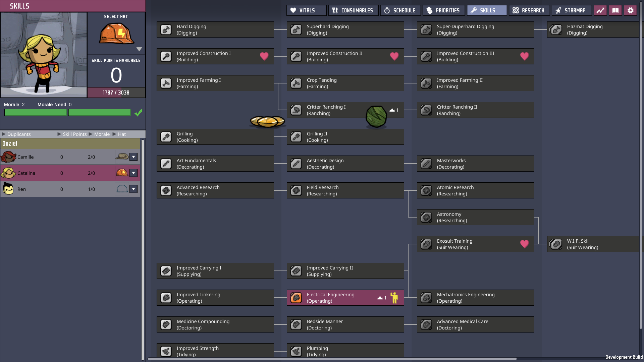Select the Mechatronics Engineering skill

pos(475,298)
